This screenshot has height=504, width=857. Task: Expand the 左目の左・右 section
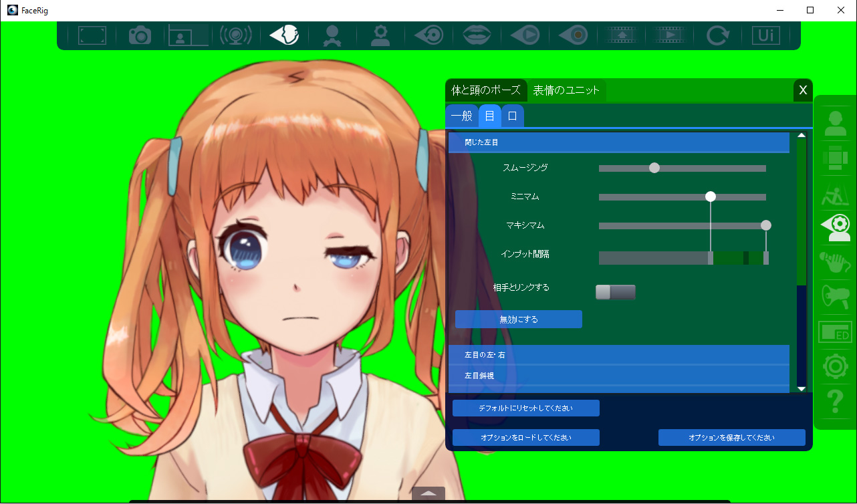pyautogui.click(x=618, y=354)
